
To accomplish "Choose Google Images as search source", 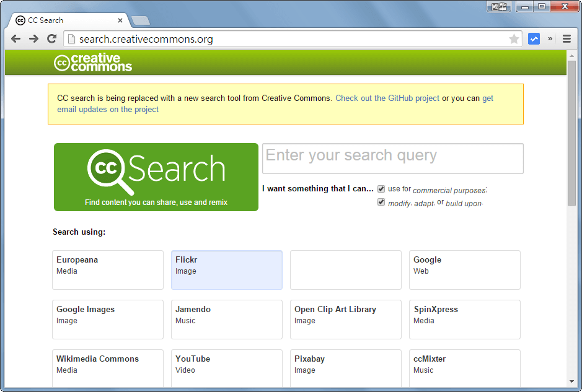I will pyautogui.click(x=107, y=320).
